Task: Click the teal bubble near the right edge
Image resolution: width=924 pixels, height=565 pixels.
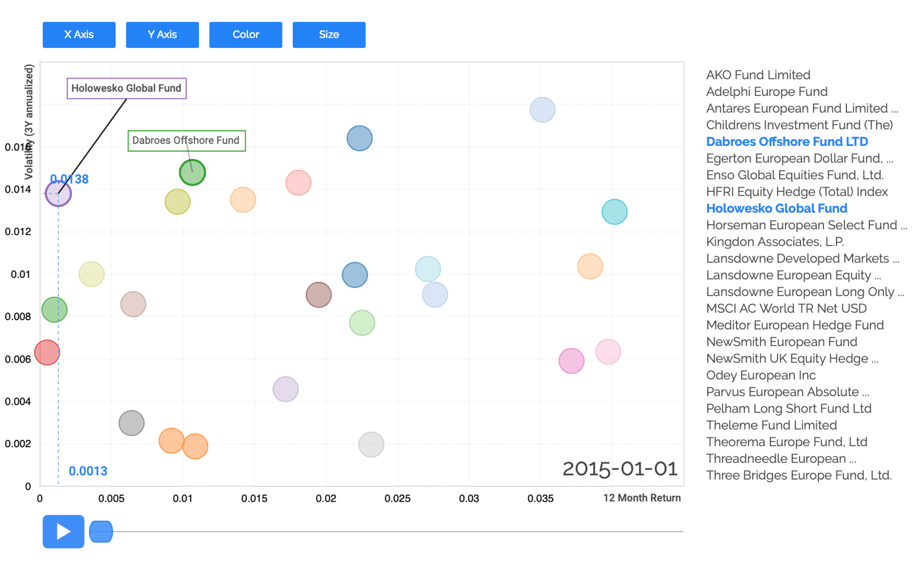Action: click(x=614, y=212)
